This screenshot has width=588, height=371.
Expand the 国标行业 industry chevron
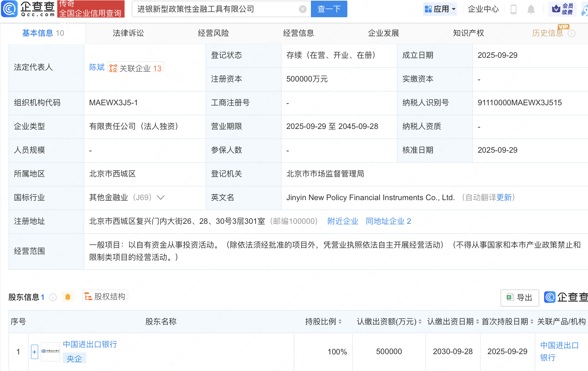coord(161,198)
